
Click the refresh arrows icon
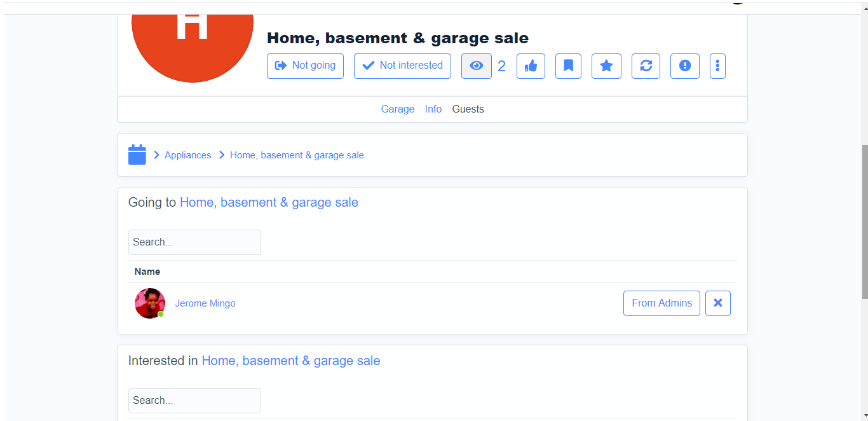[x=646, y=66]
